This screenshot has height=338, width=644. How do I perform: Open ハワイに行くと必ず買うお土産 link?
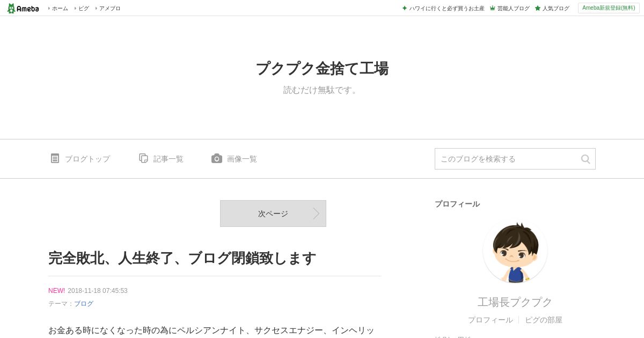tap(447, 8)
